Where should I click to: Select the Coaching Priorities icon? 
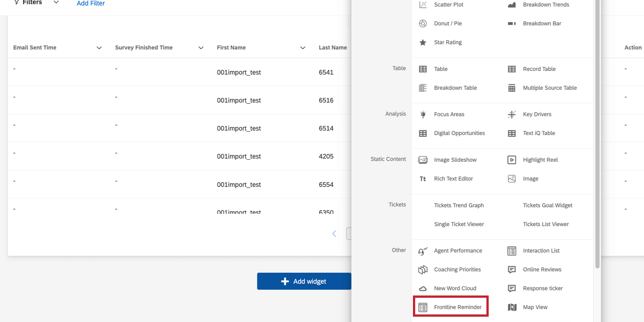click(423, 270)
